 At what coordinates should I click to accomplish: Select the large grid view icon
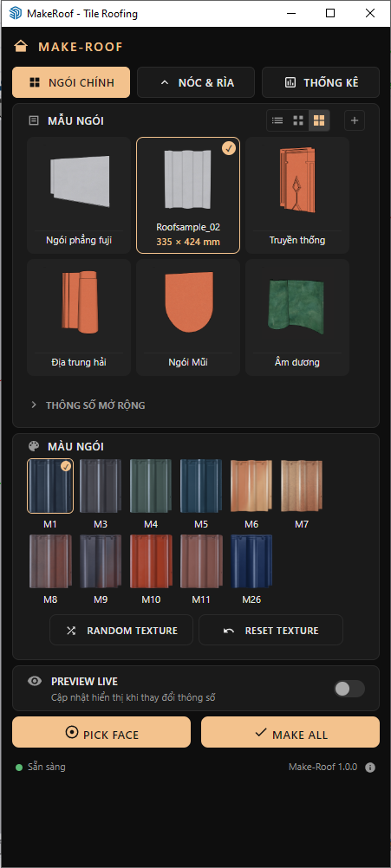[x=319, y=120]
